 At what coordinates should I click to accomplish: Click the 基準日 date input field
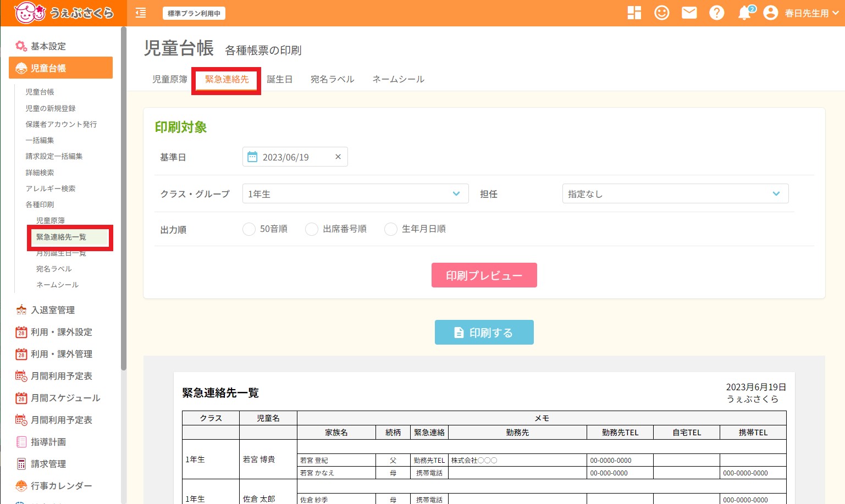click(x=295, y=157)
